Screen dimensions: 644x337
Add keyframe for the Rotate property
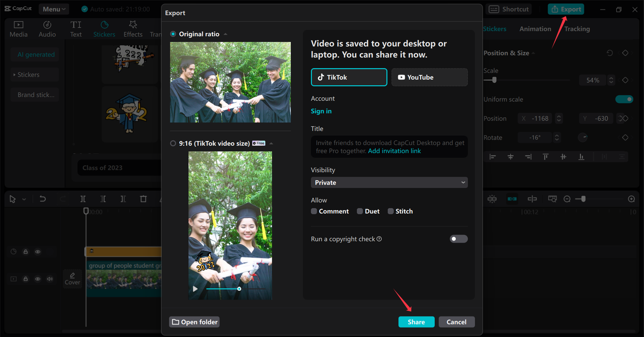(x=625, y=138)
